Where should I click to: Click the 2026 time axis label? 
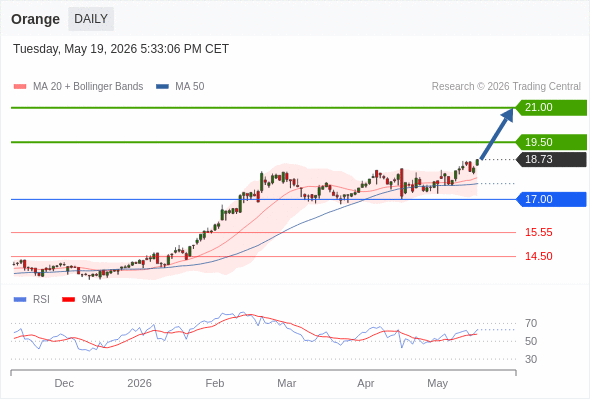coord(139,383)
